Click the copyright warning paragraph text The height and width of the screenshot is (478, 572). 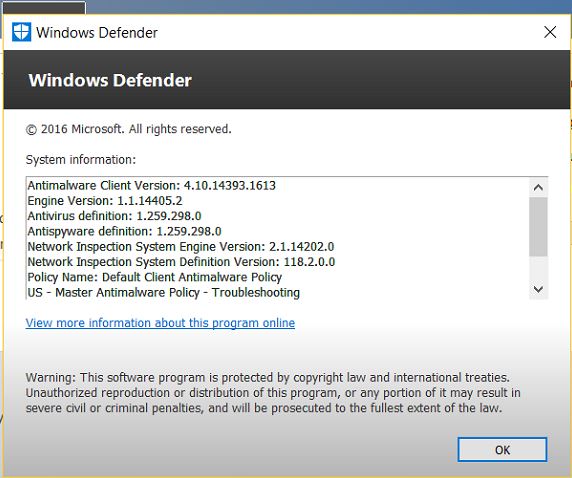(x=273, y=393)
